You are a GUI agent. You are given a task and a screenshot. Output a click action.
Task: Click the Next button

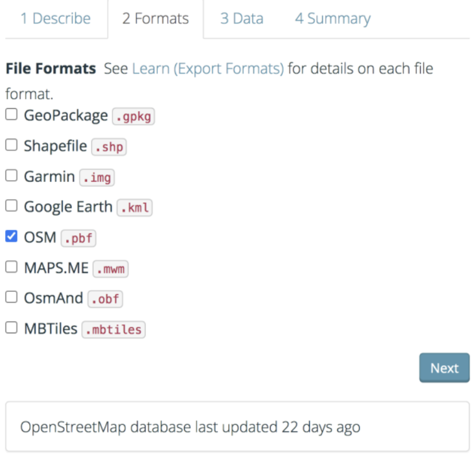tap(444, 368)
